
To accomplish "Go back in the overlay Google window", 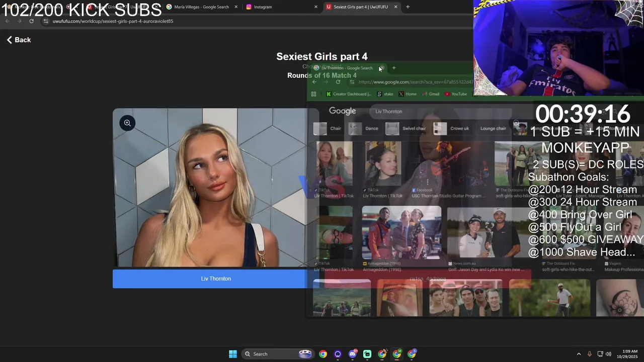I will (x=314, y=82).
